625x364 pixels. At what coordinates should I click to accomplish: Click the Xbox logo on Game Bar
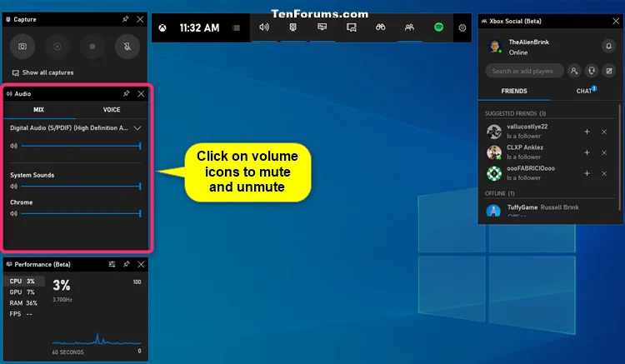162,27
